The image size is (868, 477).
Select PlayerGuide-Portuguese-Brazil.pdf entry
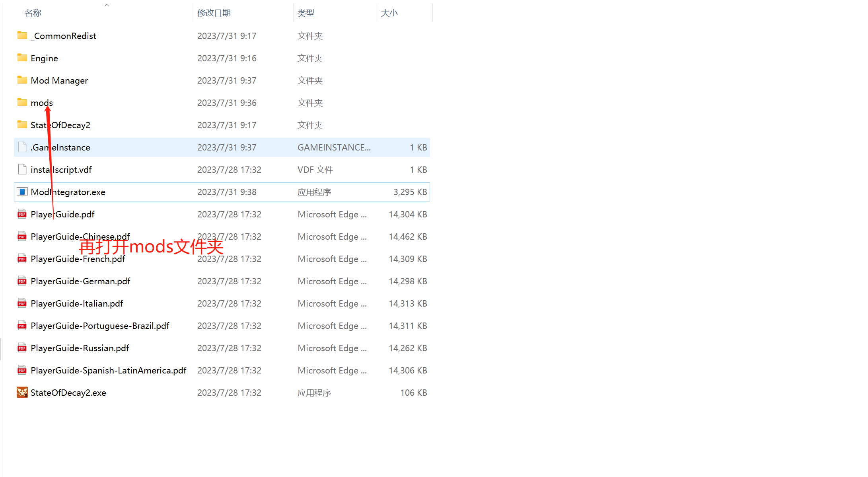pyautogui.click(x=100, y=326)
